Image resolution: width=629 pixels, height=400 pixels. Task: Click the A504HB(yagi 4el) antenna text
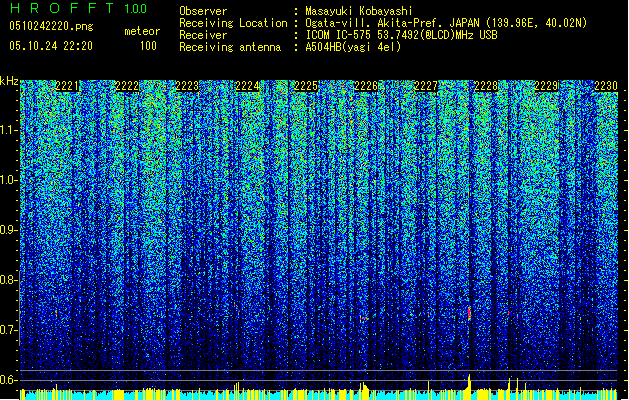(353, 47)
